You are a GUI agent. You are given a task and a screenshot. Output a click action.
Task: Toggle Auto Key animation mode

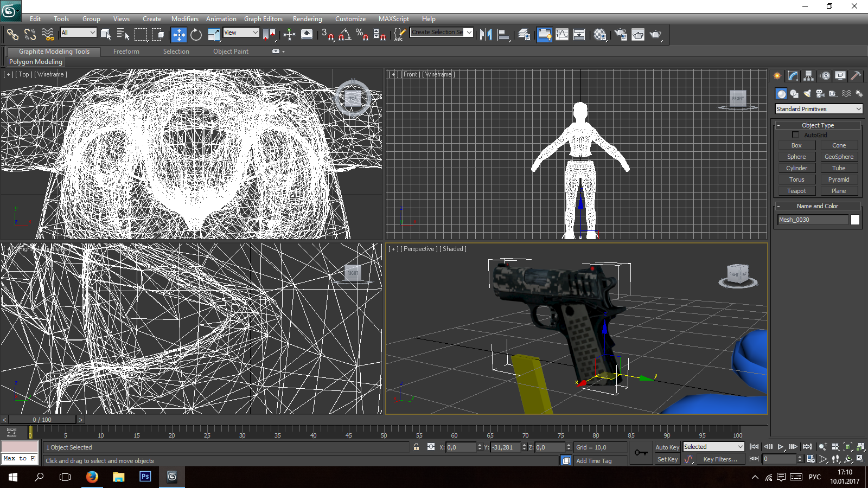coord(667,447)
